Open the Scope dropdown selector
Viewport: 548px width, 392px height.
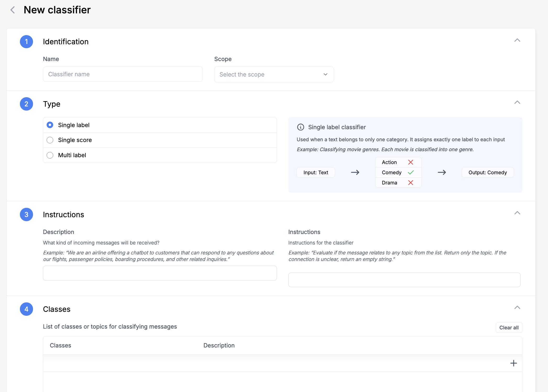coord(273,74)
